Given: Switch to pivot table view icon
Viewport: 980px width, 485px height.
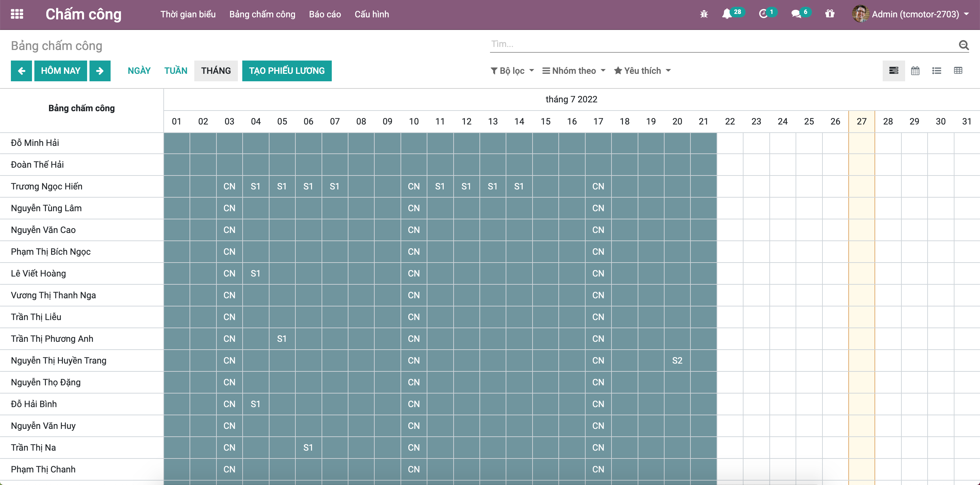Looking at the screenshot, I should 958,71.
